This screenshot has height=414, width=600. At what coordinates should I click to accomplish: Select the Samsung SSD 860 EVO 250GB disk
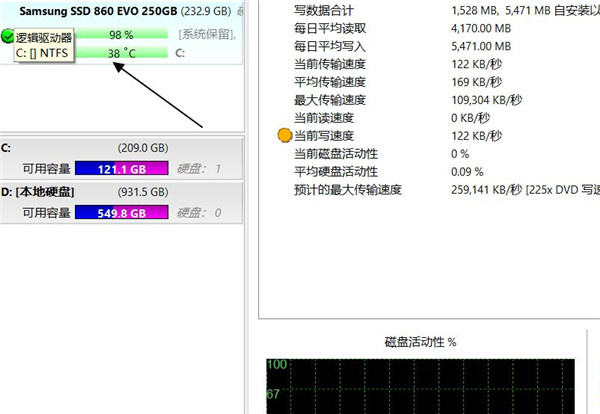pyautogui.click(x=122, y=33)
